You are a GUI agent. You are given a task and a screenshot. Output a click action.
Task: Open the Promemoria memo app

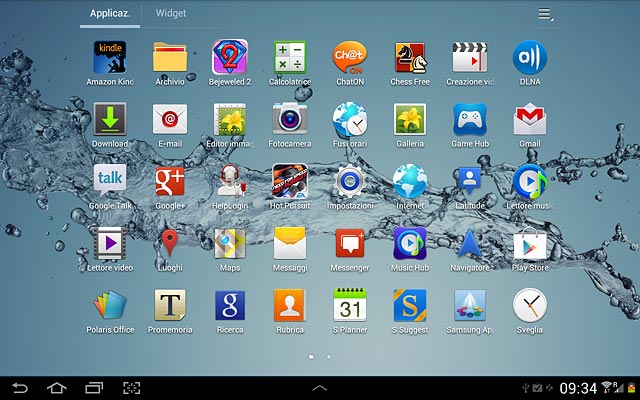170,311
